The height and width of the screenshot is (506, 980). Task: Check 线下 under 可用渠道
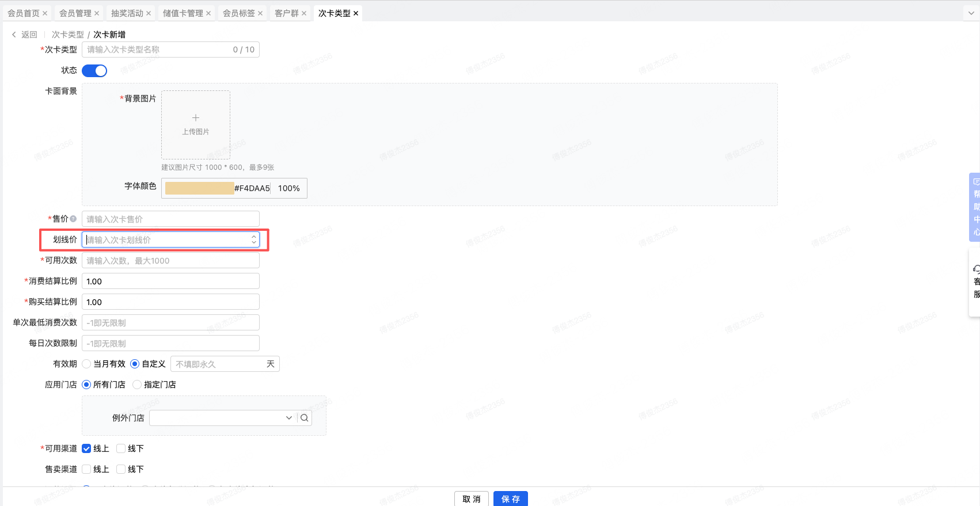[x=121, y=448]
